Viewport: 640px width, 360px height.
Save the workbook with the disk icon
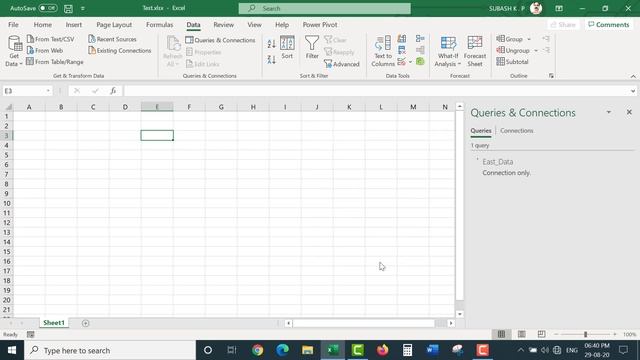[x=68, y=8]
